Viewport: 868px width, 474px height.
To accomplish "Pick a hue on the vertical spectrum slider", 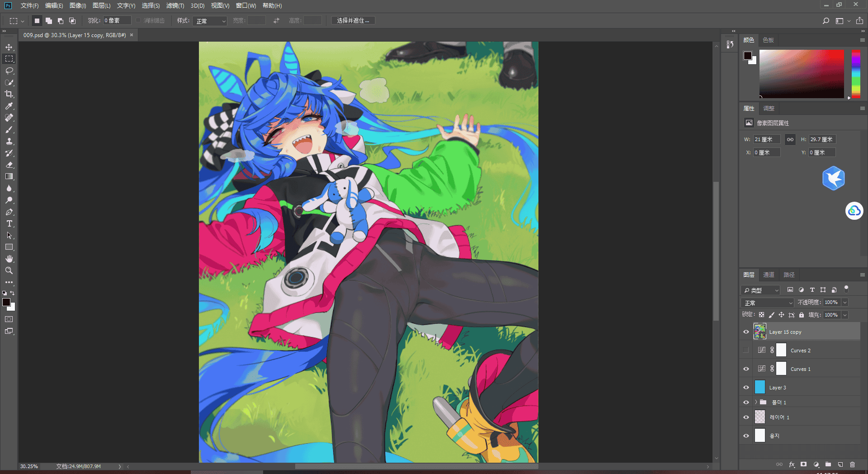I will click(856, 74).
